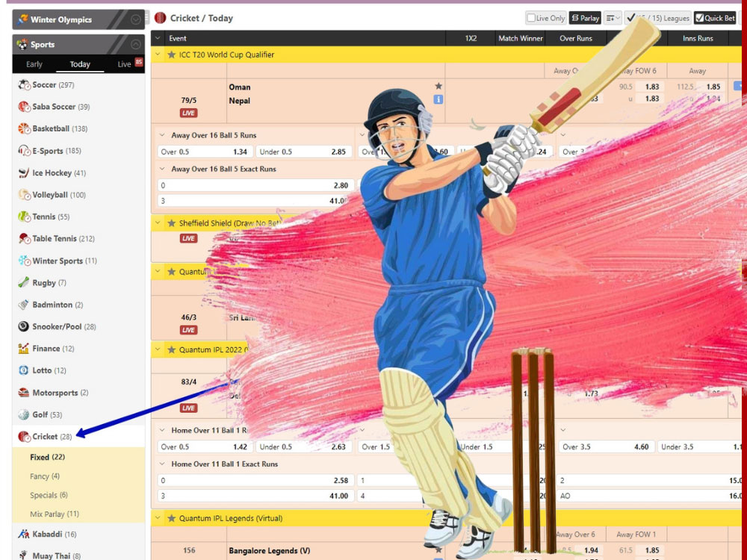Collapse Home Over 11 Ball 1 Exact Runs market
The height and width of the screenshot is (560, 747).
[162, 464]
